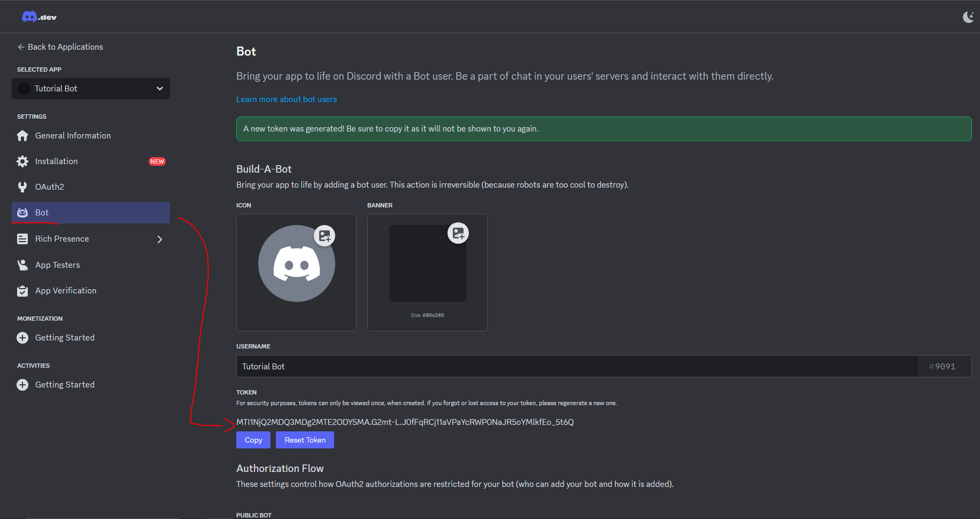Open Monetization Getting Started

pyautogui.click(x=65, y=338)
